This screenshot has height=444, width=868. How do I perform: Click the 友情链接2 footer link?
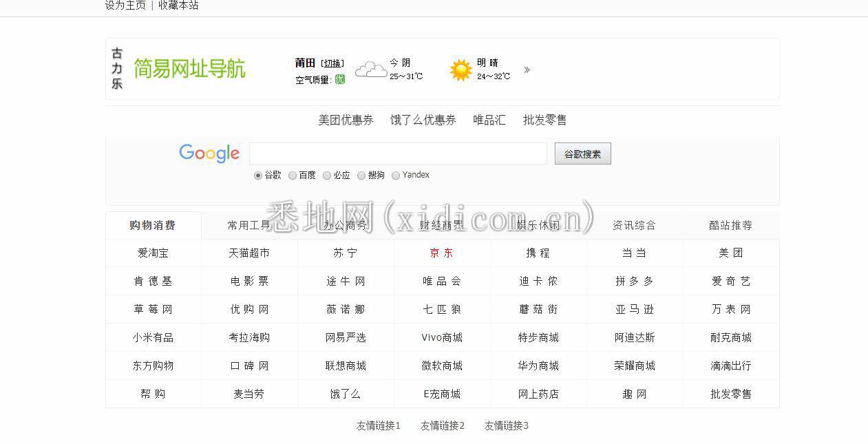pos(443,426)
